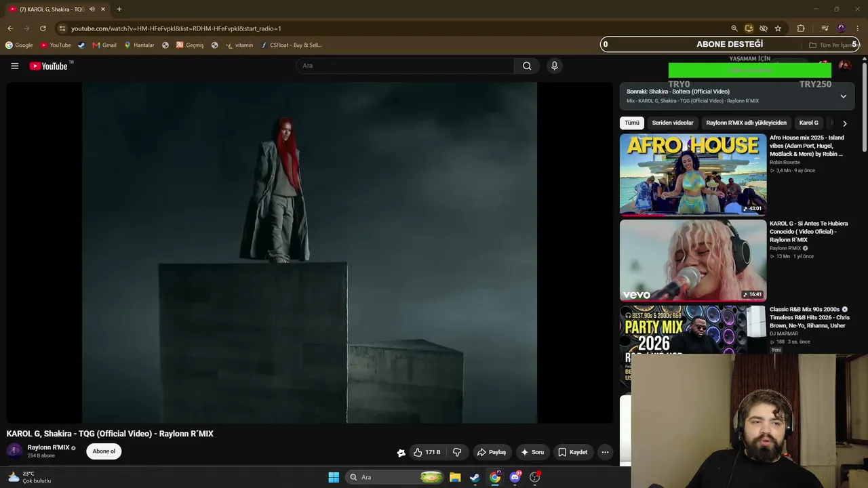Click the zoom magnifier icon in the address bar

[x=734, y=28]
